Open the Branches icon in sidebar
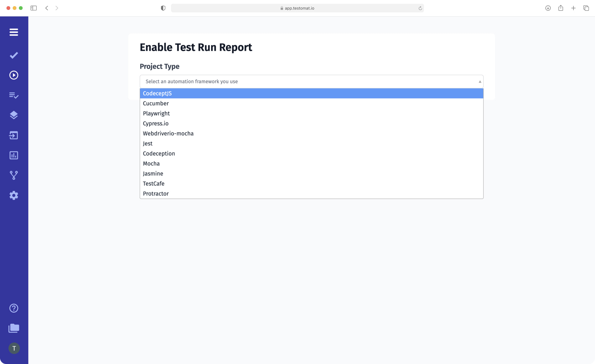Viewport: 595px width, 364px height. (14, 175)
